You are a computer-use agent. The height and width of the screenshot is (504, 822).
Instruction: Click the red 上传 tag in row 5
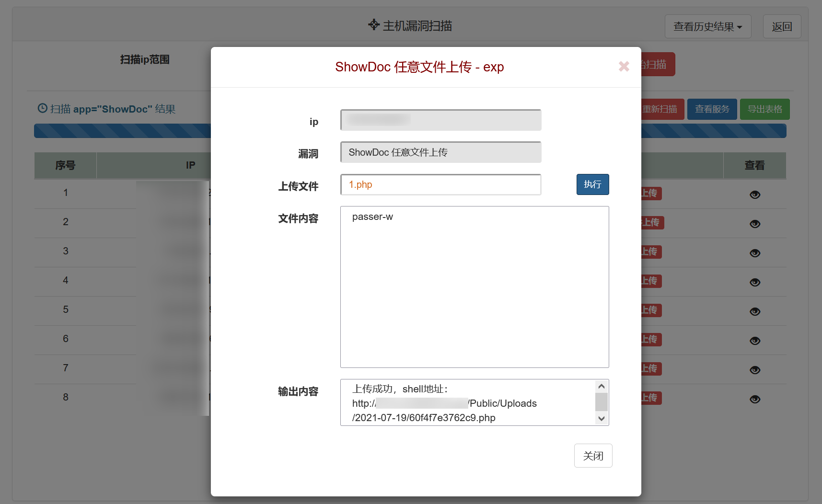[651, 310]
